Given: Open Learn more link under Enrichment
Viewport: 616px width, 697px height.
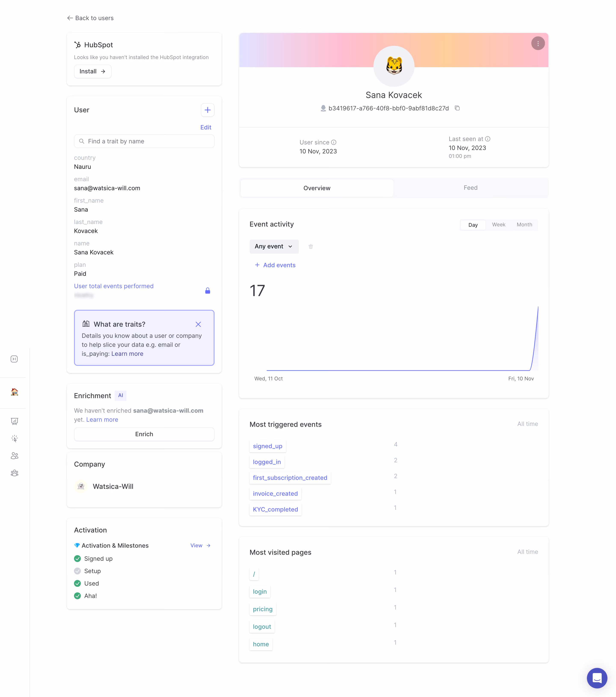Looking at the screenshot, I should 102,420.
